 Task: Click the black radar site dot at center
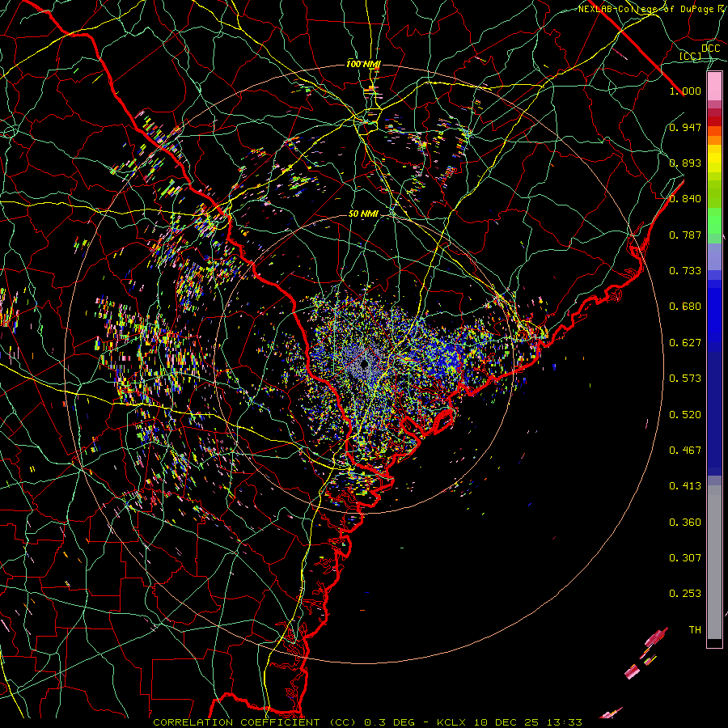[365, 363]
